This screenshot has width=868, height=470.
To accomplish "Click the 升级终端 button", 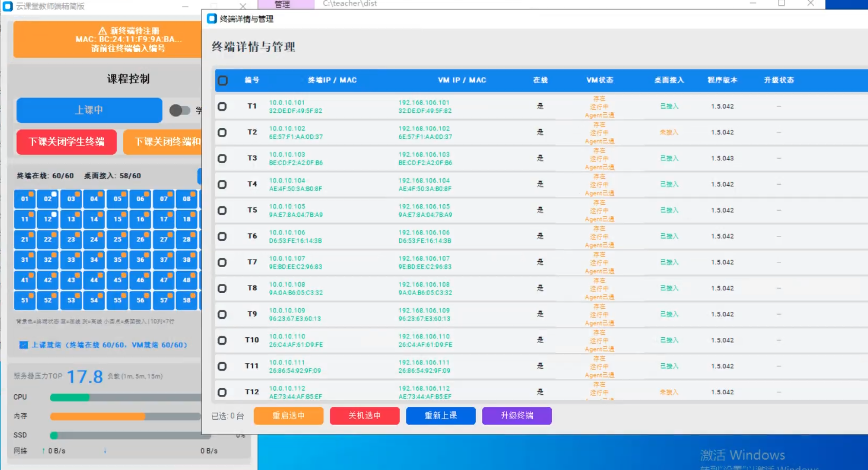I will (x=517, y=416).
